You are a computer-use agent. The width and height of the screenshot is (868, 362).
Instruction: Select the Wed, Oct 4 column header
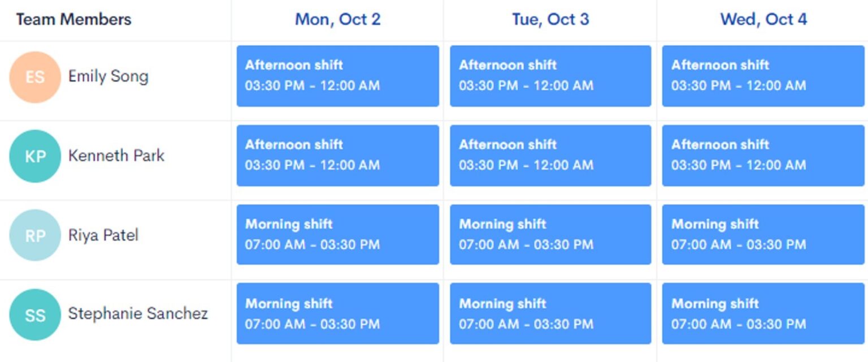coord(763,19)
